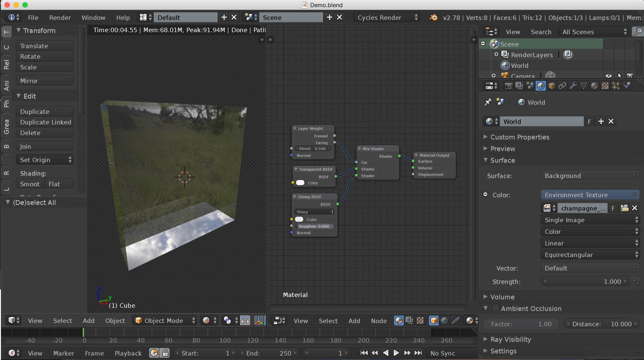644x360 pixels.
Task: Toggle the 3D manipulator axes icon
Action: 259,320
